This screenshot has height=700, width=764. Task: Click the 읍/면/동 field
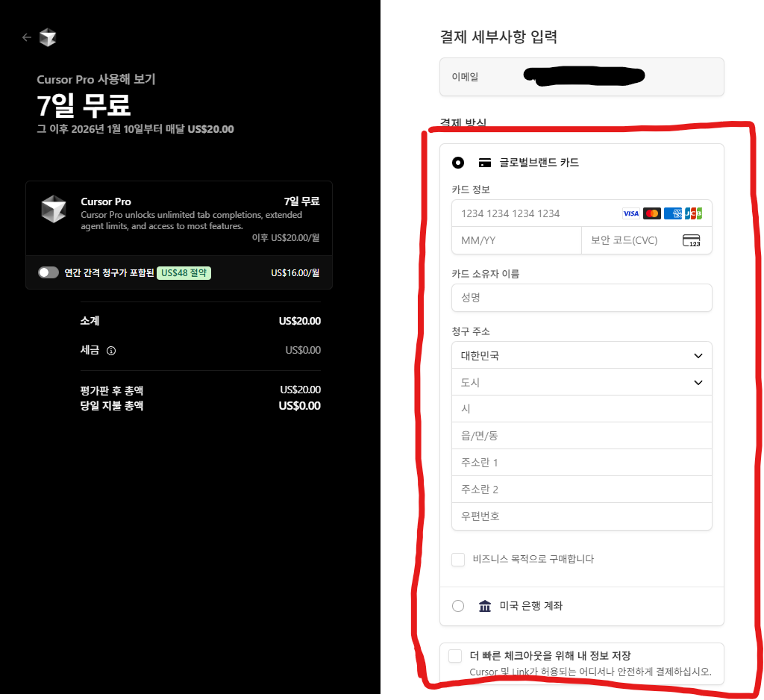coord(582,436)
